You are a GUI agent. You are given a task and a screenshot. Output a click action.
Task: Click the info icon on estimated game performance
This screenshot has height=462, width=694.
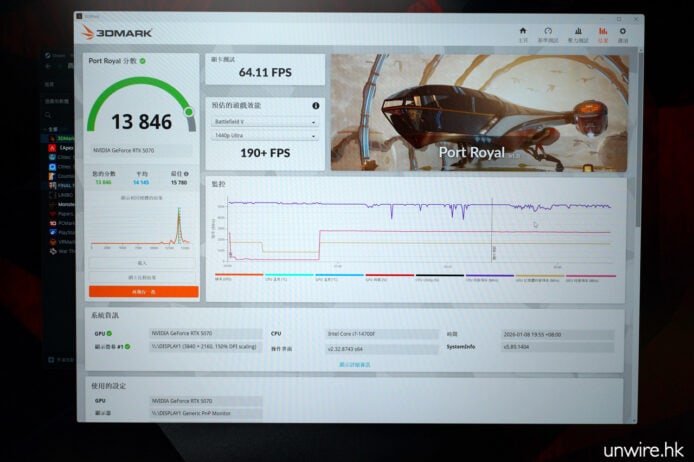(x=315, y=106)
